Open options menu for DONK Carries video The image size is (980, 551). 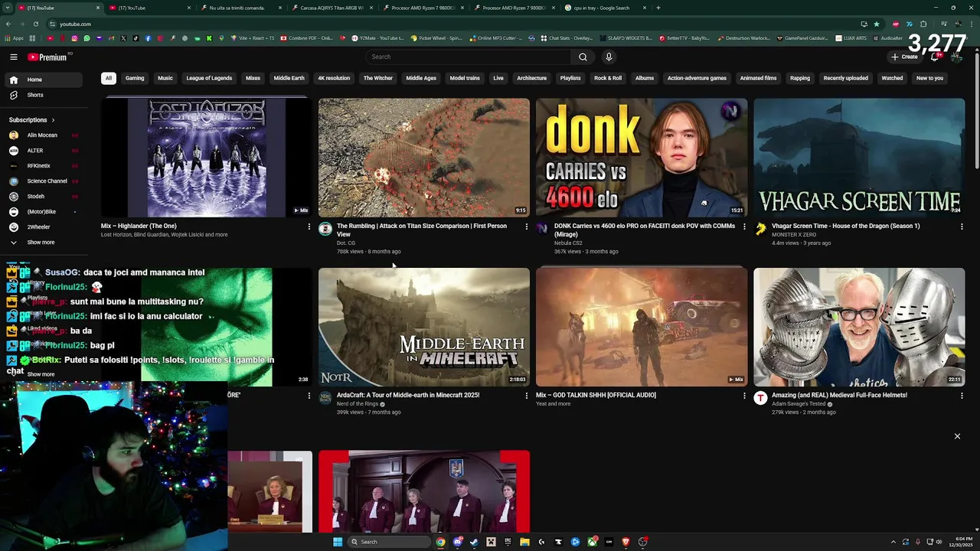(x=744, y=227)
